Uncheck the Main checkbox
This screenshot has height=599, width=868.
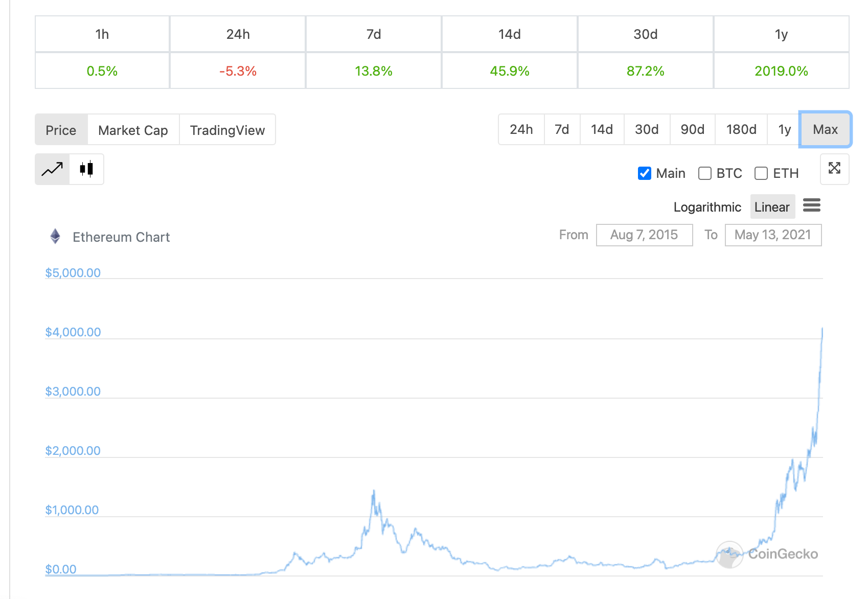click(645, 174)
